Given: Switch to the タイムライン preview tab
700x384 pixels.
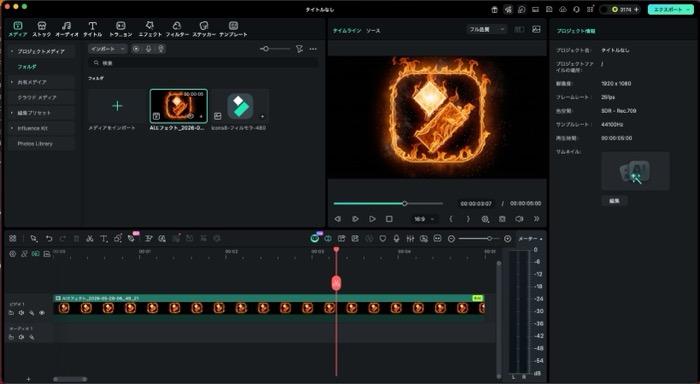Looking at the screenshot, I should point(347,31).
